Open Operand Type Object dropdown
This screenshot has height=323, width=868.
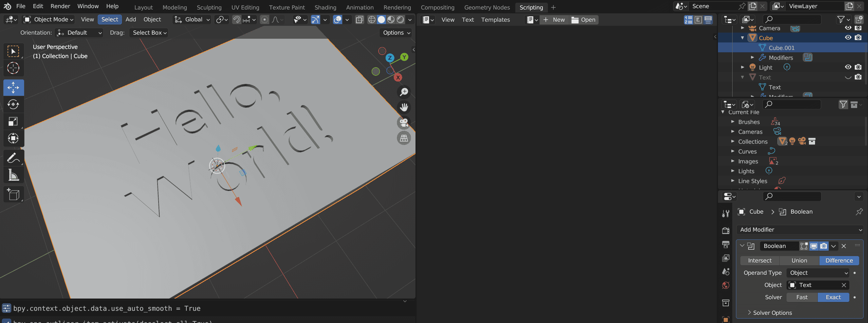coord(818,273)
